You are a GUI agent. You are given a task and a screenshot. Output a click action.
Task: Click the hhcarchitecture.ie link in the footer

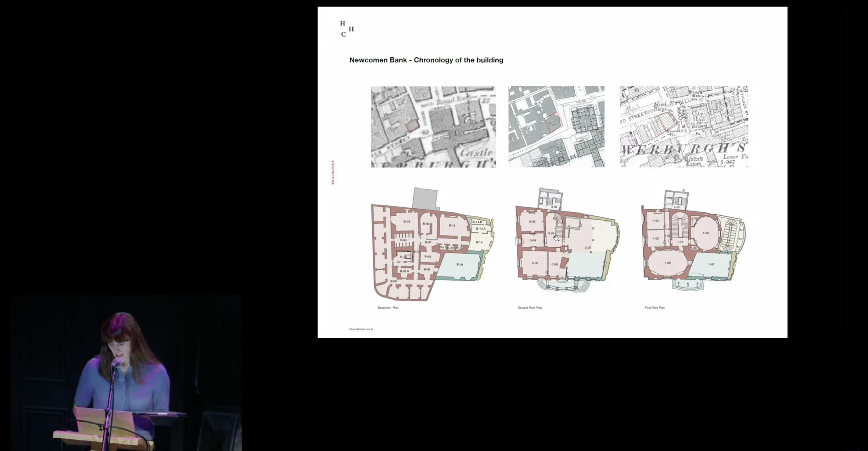361,329
